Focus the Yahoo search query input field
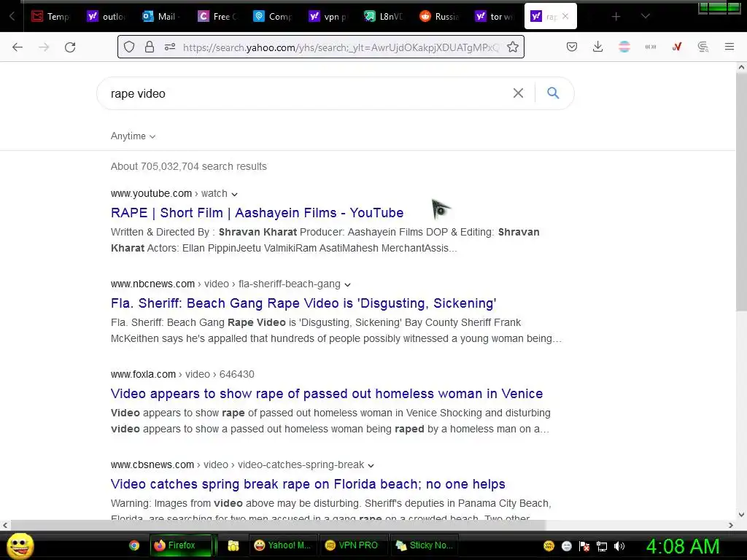 coord(305,93)
